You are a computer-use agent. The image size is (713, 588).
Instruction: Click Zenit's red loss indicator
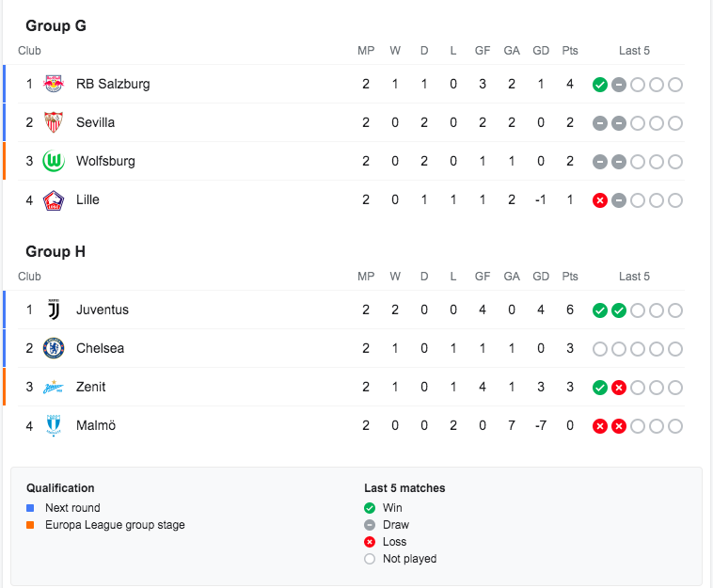(x=618, y=388)
